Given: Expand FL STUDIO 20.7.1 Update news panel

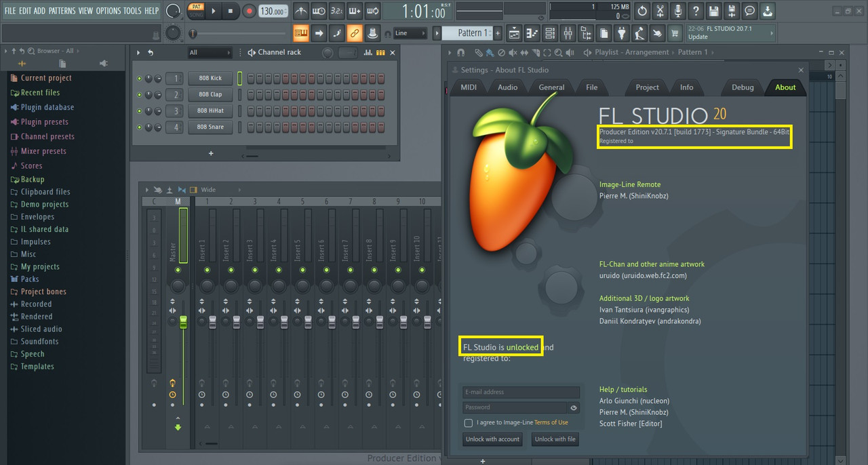Looking at the screenshot, I should click(x=731, y=33).
